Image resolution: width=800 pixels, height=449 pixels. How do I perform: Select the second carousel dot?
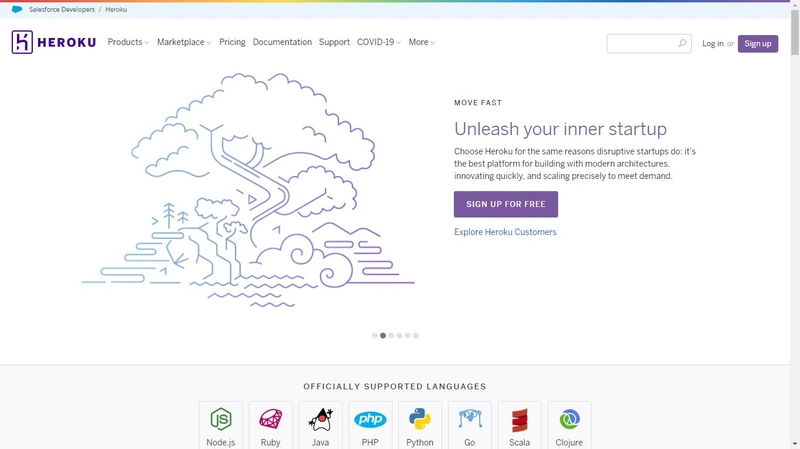pos(383,336)
